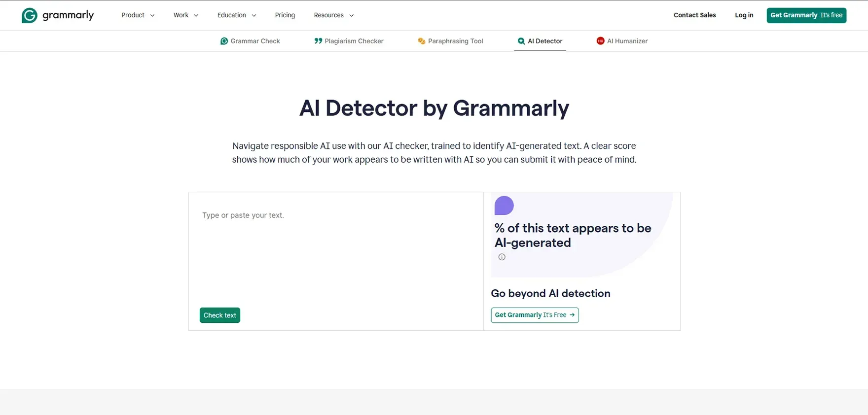Click the '% of this text appears' message

tap(573, 235)
